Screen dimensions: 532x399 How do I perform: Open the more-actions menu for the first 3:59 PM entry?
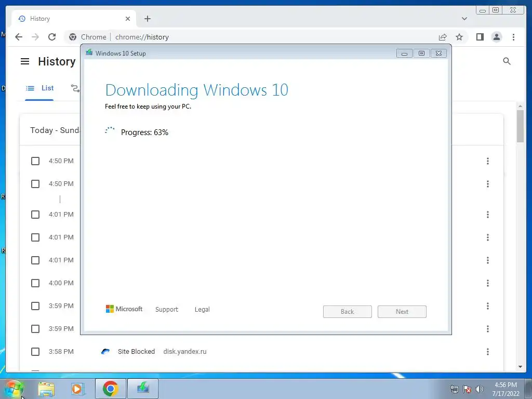pyautogui.click(x=487, y=306)
